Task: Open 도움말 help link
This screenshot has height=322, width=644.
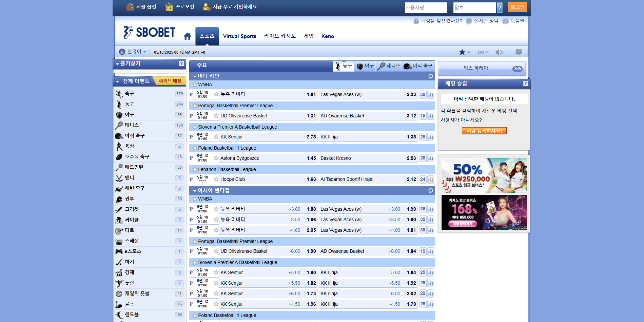Action: (x=513, y=21)
